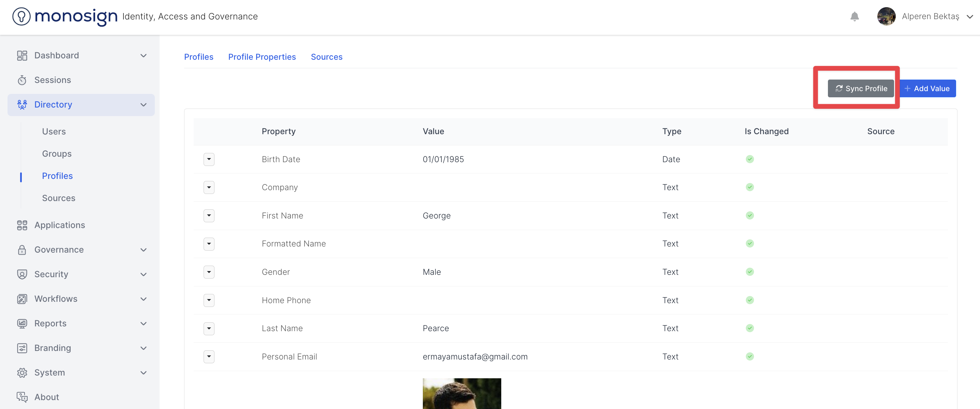Viewport: 980px width, 409px height.
Task: Open the Sources tab at top
Action: tap(326, 57)
